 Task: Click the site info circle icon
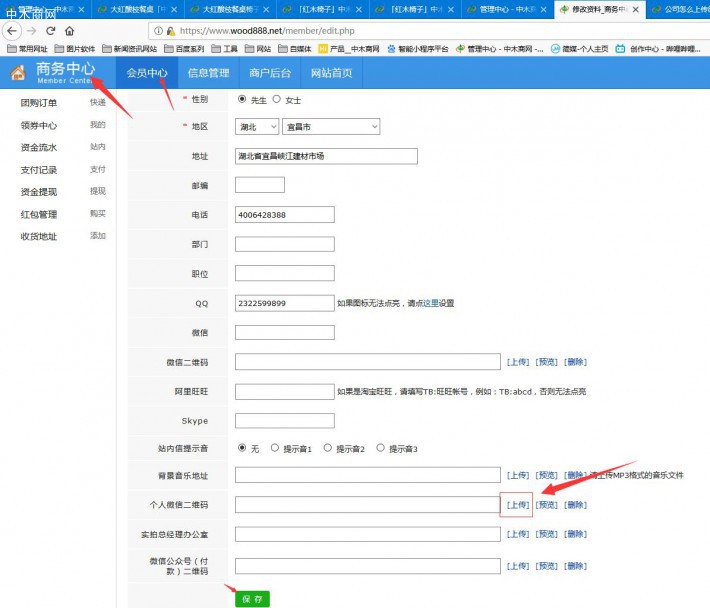[158, 31]
